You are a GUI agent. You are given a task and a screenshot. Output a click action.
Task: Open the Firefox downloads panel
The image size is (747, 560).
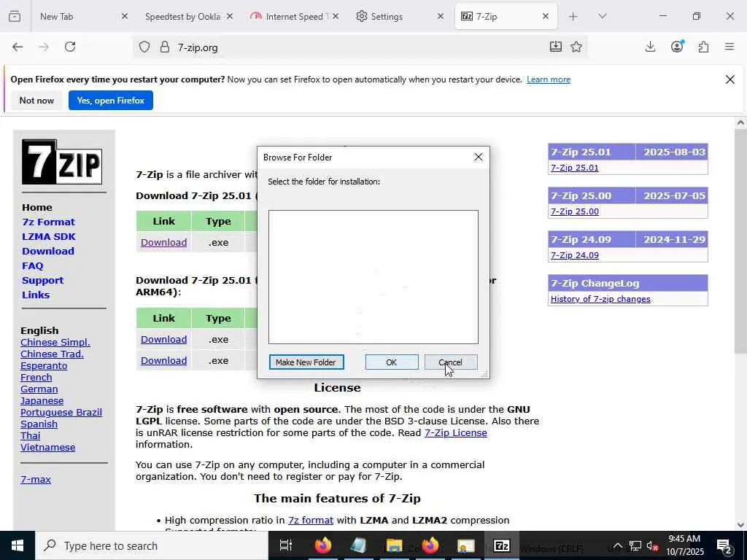coord(650,47)
